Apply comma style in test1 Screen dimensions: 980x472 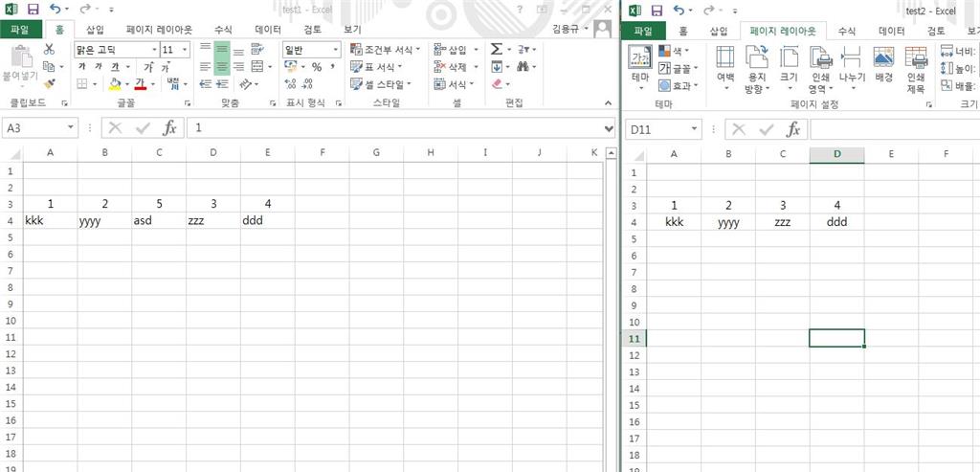(x=332, y=67)
